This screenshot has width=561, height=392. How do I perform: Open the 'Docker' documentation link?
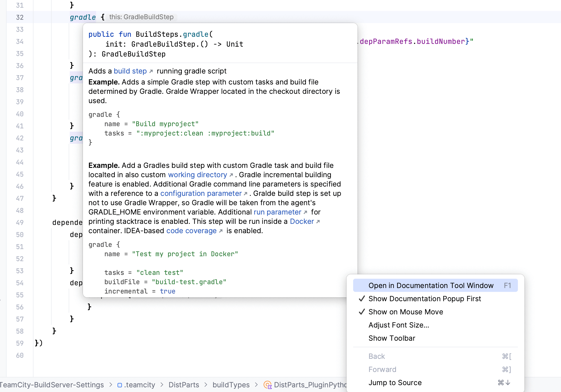[x=302, y=221]
